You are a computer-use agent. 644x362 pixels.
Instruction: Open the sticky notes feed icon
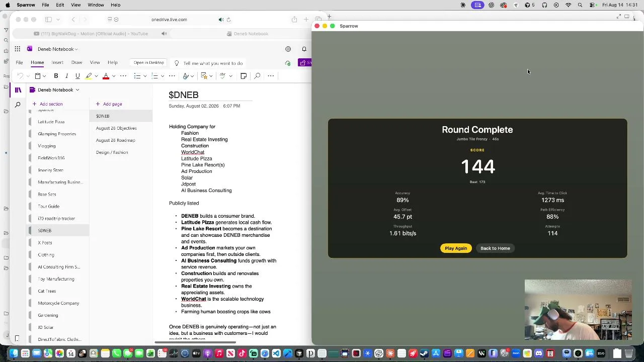point(244,76)
